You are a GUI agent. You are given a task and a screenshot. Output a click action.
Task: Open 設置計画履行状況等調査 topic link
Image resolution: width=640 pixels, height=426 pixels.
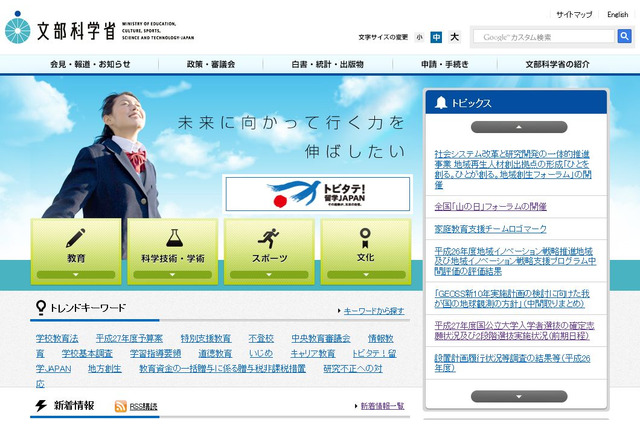coord(512,363)
